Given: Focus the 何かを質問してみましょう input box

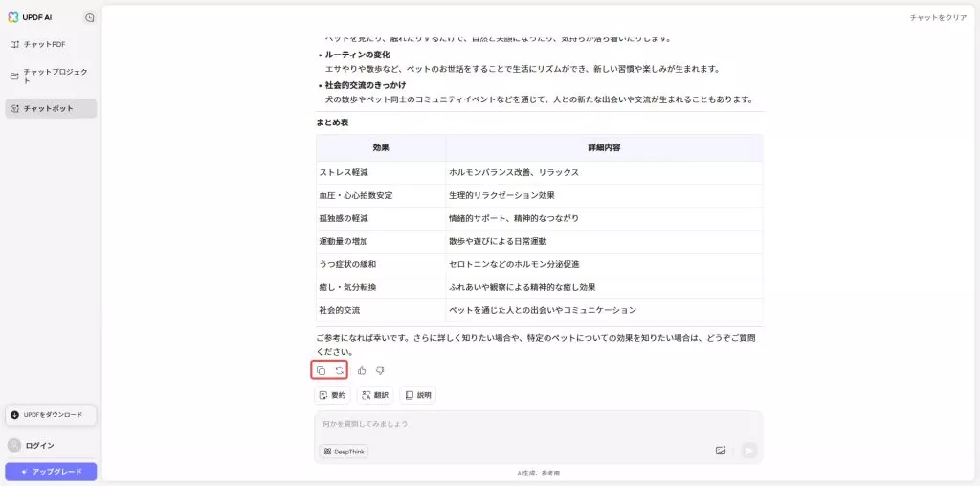Looking at the screenshot, I should [x=538, y=424].
